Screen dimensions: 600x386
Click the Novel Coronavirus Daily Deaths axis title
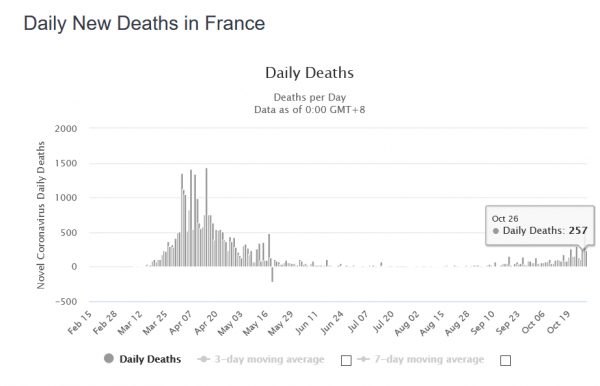[41, 215]
